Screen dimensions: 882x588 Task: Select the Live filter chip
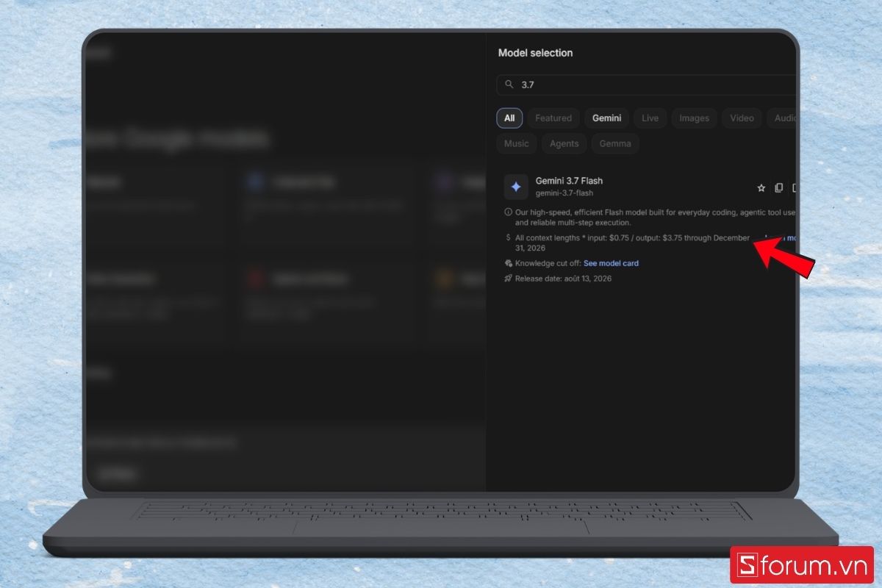(x=650, y=118)
